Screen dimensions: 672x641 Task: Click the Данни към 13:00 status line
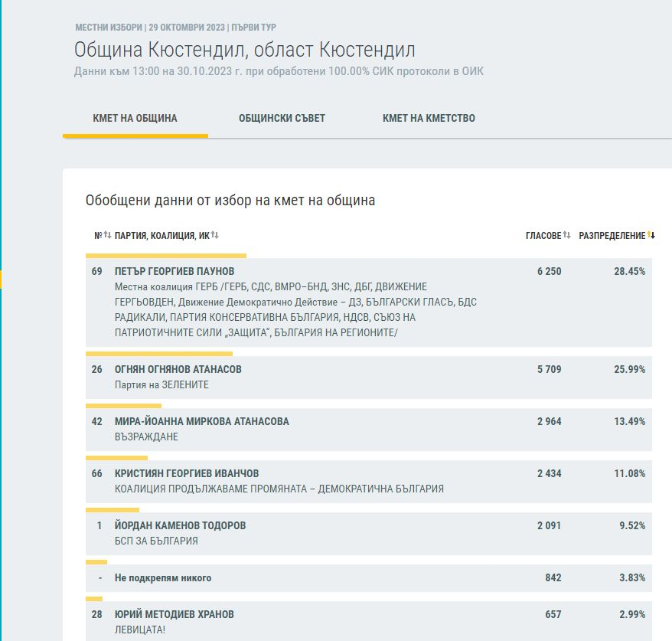click(279, 71)
